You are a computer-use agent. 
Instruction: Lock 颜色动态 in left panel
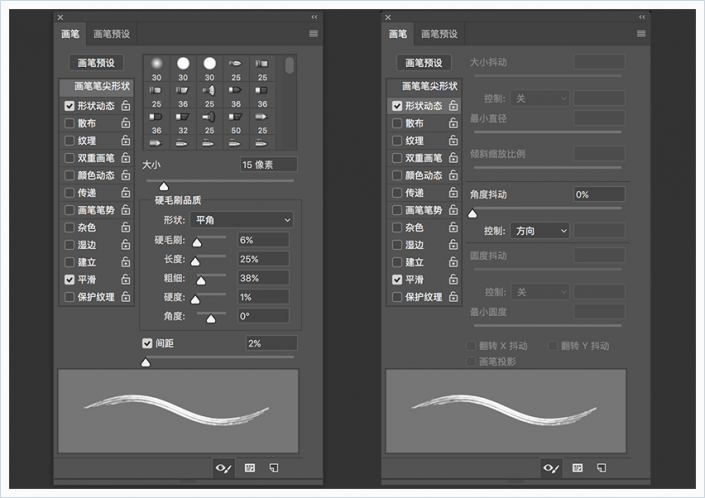pyautogui.click(x=126, y=175)
